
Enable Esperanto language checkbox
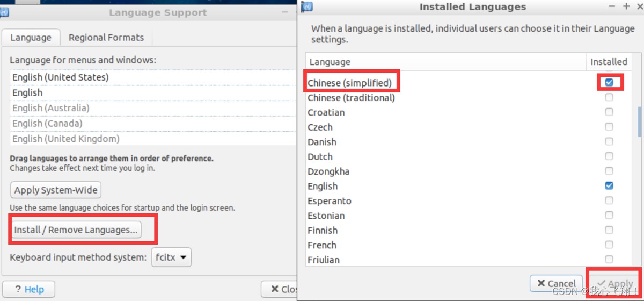609,200
